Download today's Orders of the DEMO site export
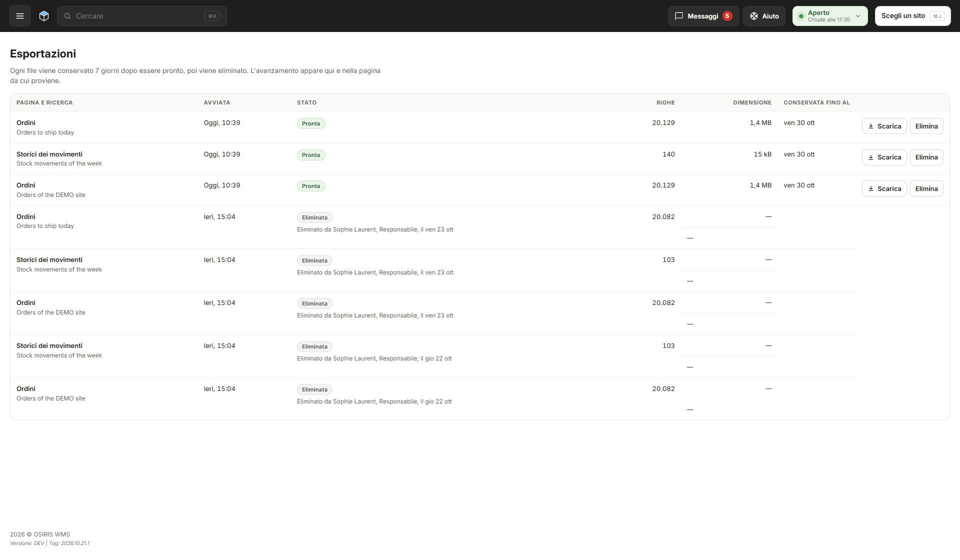 [884, 188]
